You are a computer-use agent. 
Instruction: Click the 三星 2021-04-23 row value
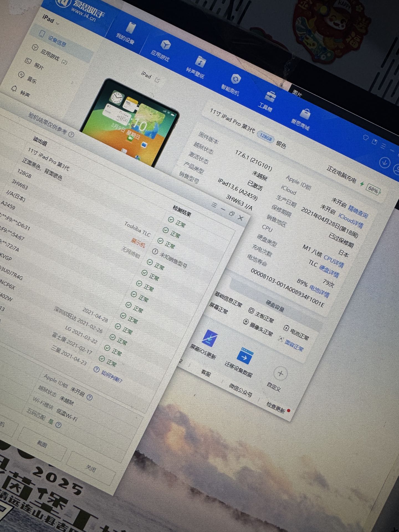(69, 355)
